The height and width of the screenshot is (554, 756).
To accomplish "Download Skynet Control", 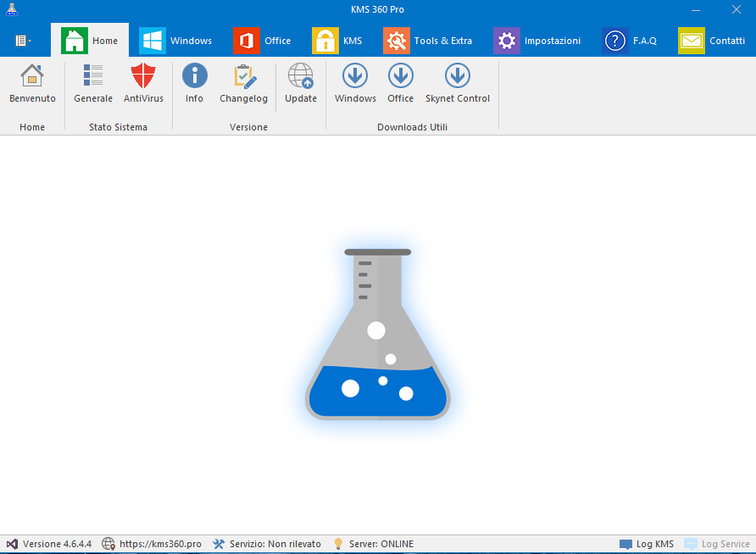I will pyautogui.click(x=458, y=84).
